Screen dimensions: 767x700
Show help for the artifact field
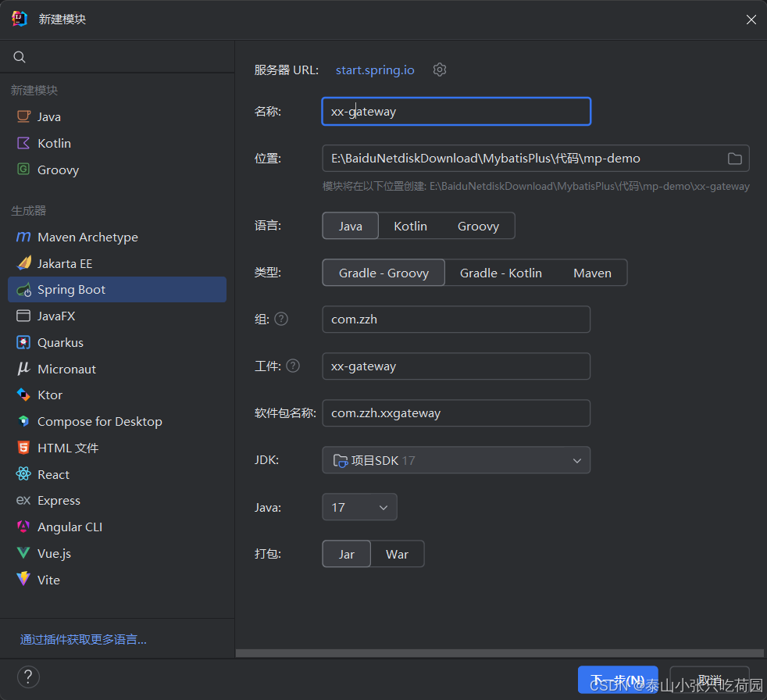pyautogui.click(x=293, y=366)
